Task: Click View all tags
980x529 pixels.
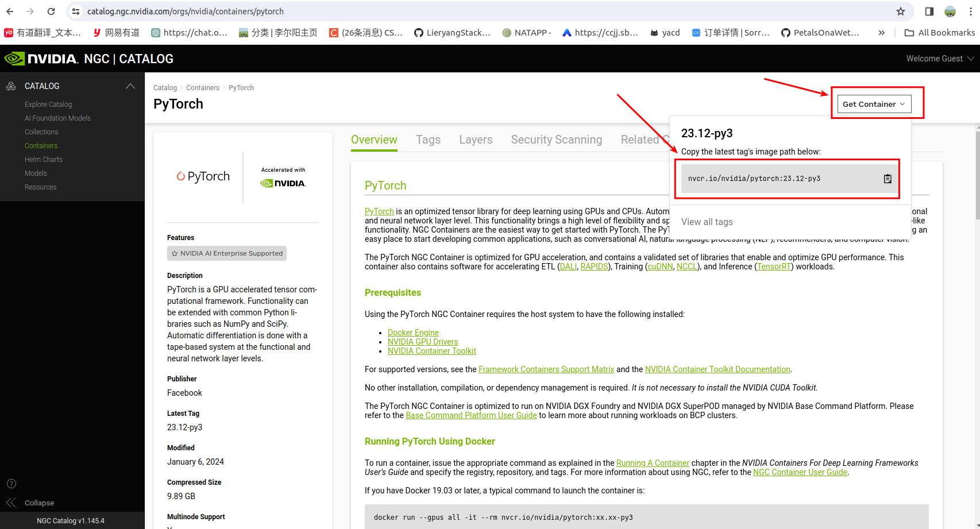Action: [707, 222]
